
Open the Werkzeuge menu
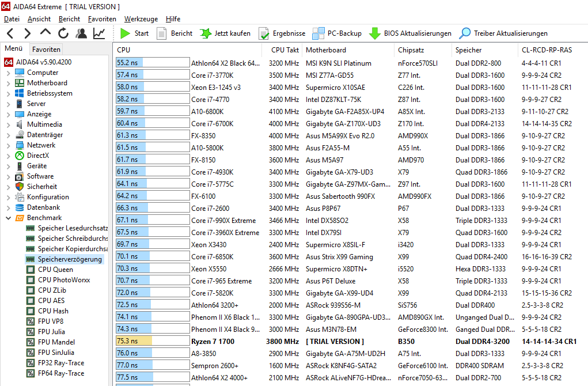tap(141, 19)
